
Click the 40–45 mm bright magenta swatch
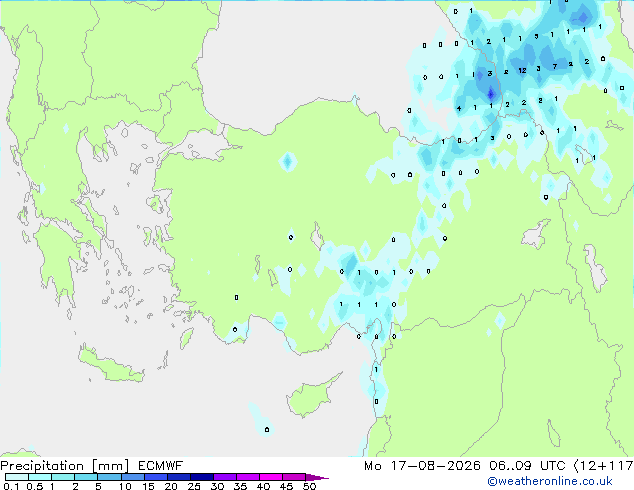pyautogui.click(x=271, y=477)
